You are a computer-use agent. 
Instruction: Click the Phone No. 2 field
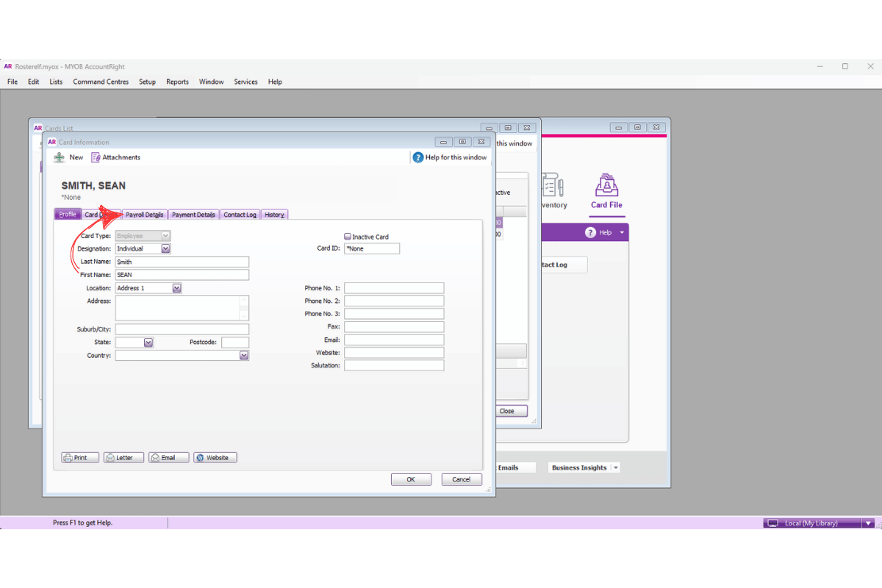pyautogui.click(x=394, y=301)
